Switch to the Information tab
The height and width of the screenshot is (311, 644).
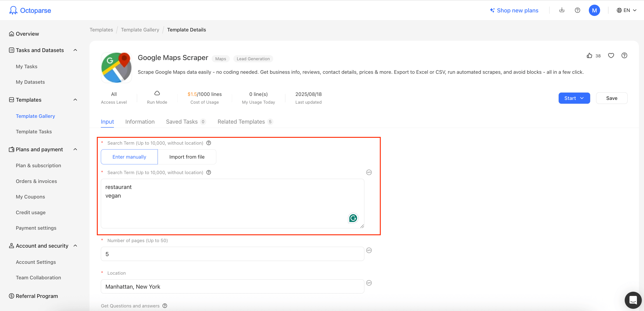(140, 122)
